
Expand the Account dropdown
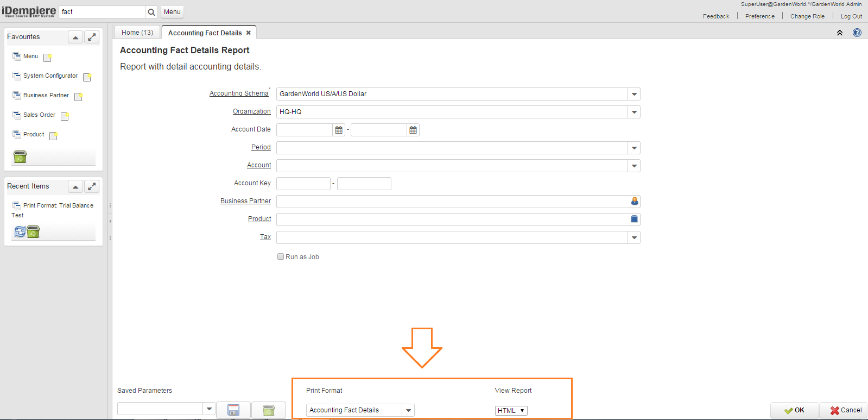coord(634,166)
